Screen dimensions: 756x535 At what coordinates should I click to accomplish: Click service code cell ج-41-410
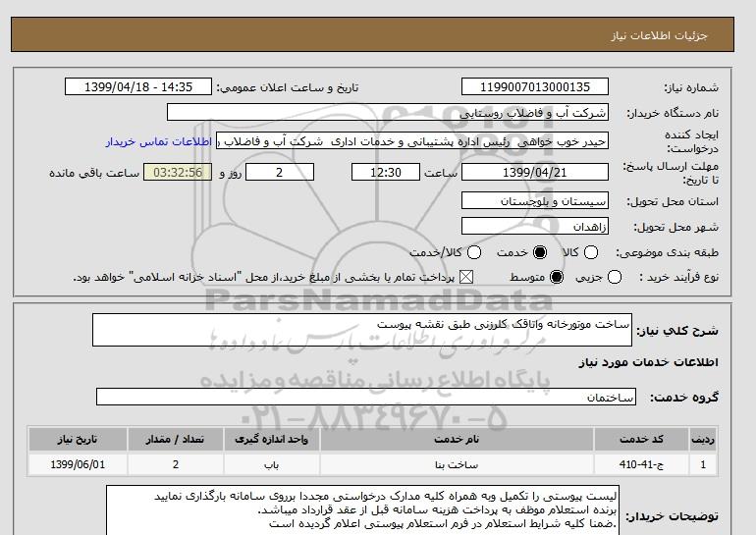(x=641, y=464)
